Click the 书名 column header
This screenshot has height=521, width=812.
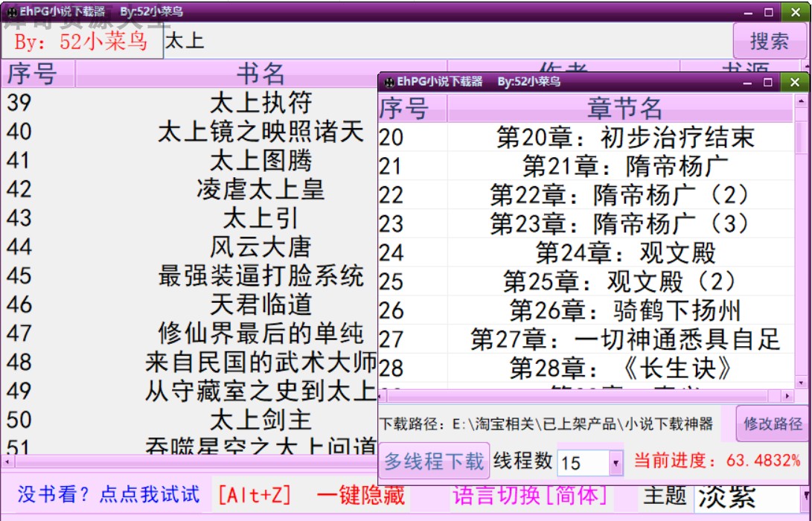tap(261, 74)
